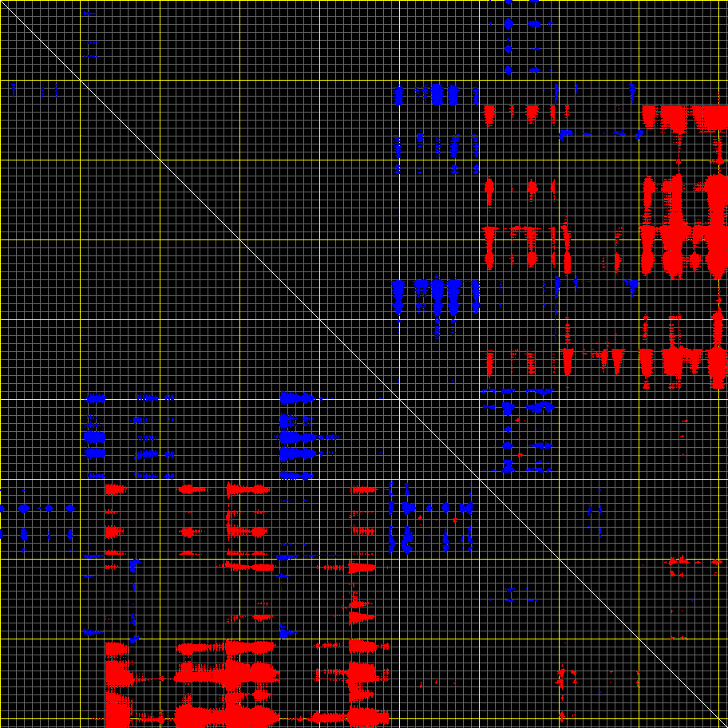The height and width of the screenshot is (728, 728).
Task: Click the diagonal's end at the bottom-right corner
Action: [724, 724]
